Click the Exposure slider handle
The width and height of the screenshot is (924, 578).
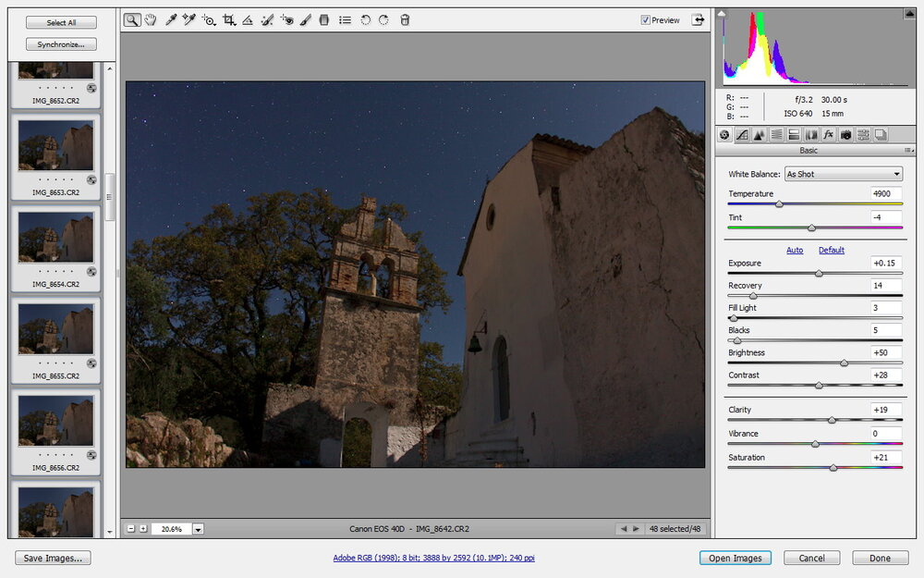coord(819,274)
